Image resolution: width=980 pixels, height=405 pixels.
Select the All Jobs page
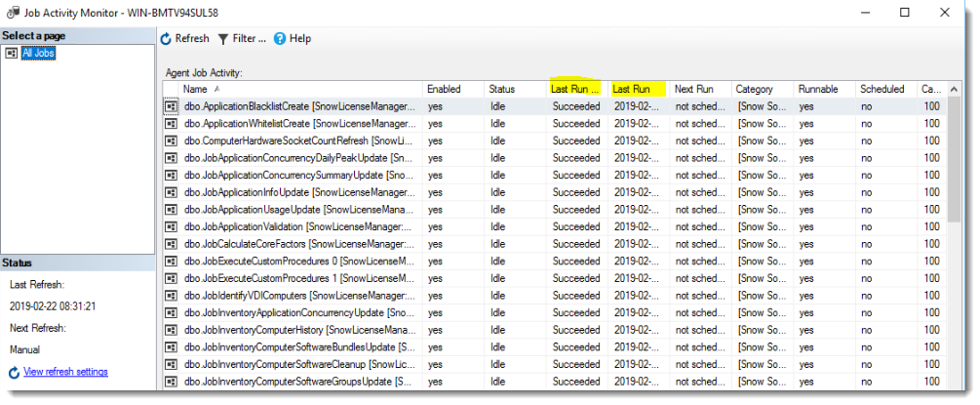(x=38, y=54)
